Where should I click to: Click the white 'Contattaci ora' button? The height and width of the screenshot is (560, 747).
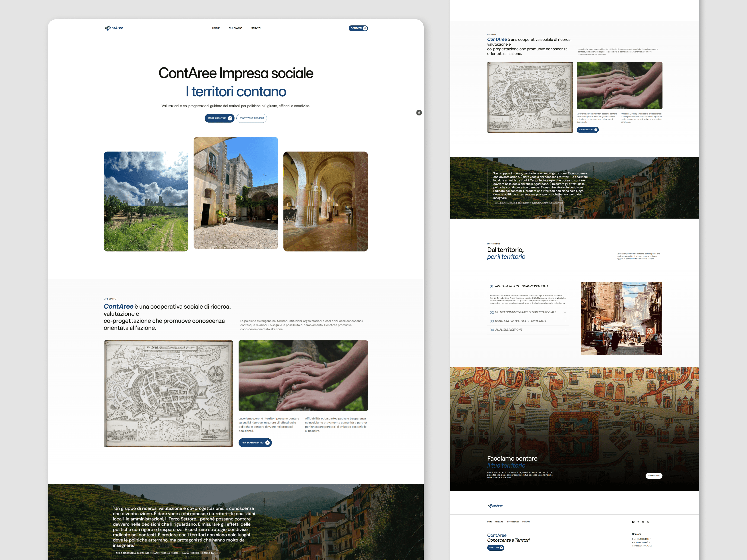tap(654, 476)
